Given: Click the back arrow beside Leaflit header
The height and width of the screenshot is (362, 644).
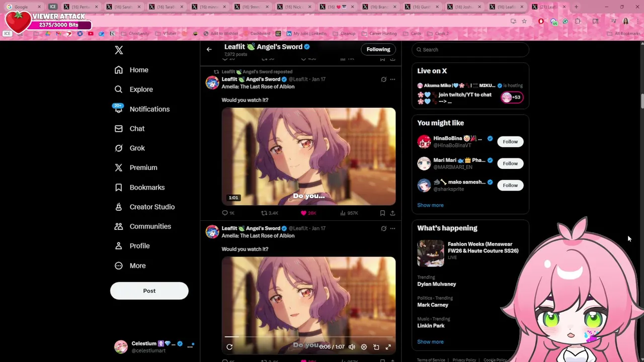Looking at the screenshot, I should coord(209,49).
